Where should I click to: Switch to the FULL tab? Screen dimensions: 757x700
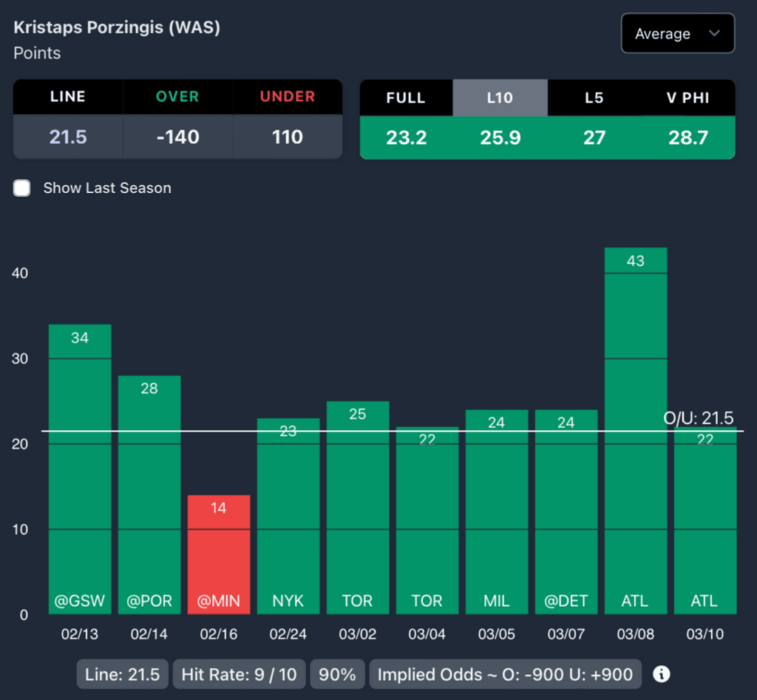(406, 98)
